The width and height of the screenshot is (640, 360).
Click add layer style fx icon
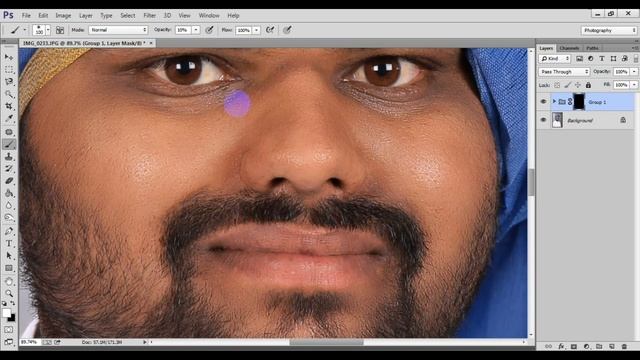(561, 346)
